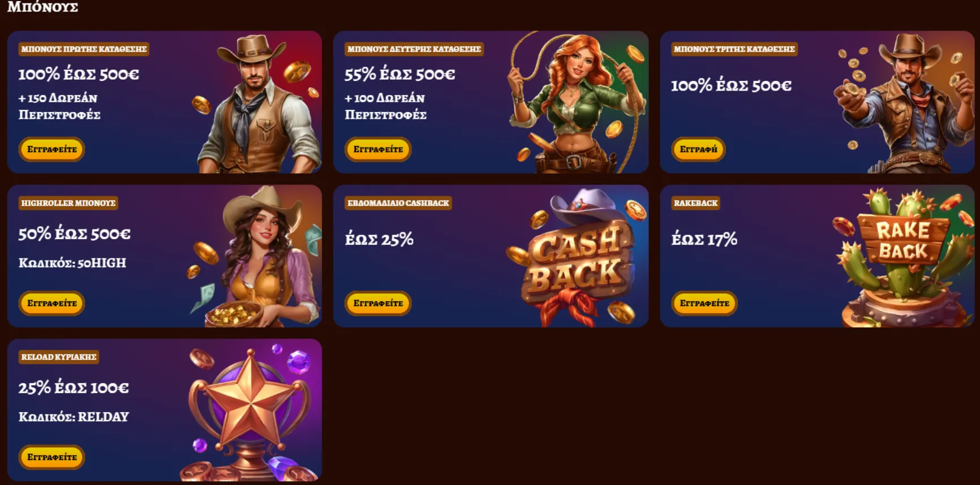
Task: Click the RELOAD ΚΥΡΙΑΚΗΣ tag
Action: pos(59,357)
